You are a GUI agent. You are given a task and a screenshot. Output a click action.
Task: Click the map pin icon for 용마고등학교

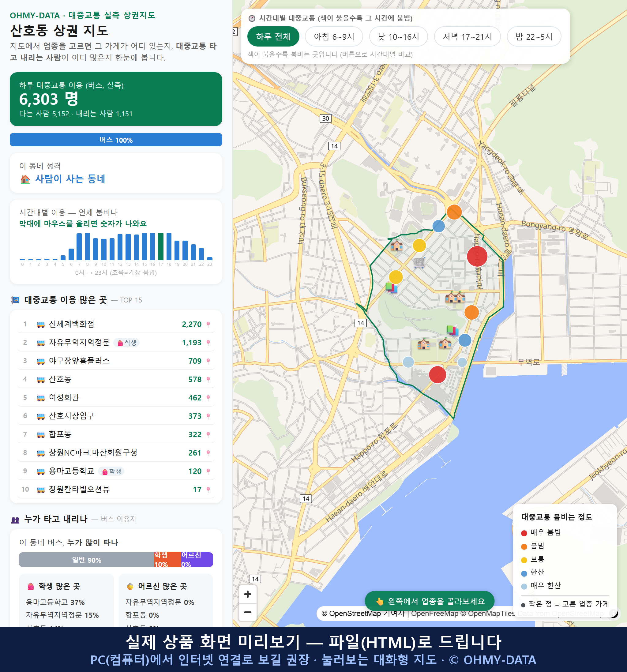(x=208, y=471)
